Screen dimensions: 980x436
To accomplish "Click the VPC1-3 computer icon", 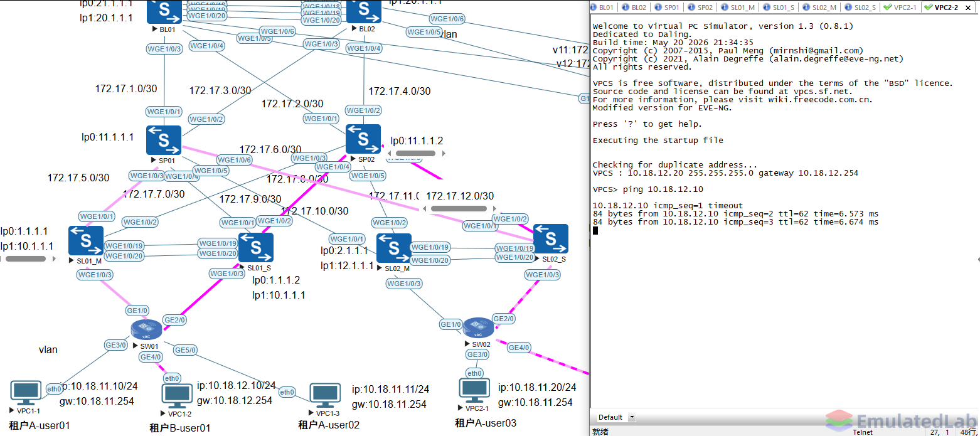I will pyautogui.click(x=326, y=396).
